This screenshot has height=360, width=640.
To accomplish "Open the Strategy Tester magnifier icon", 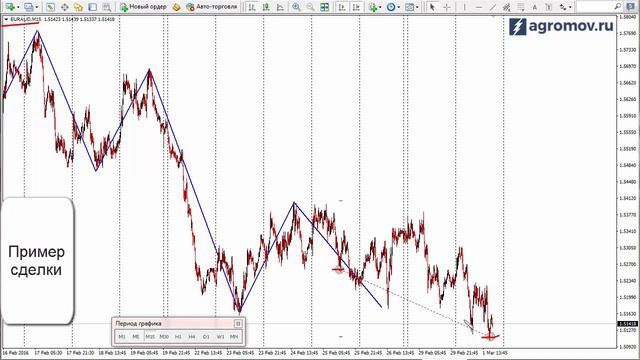I will (107, 7).
